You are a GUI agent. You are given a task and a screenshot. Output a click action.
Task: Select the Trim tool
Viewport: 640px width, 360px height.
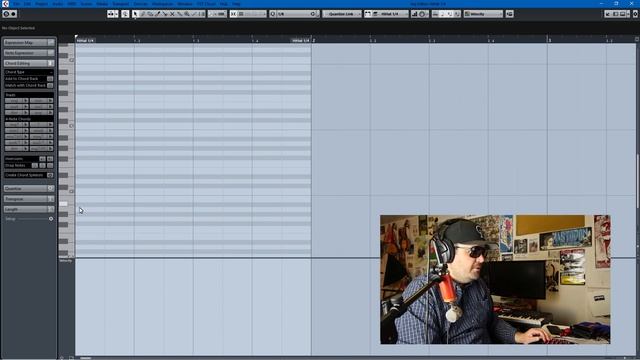(x=157, y=14)
